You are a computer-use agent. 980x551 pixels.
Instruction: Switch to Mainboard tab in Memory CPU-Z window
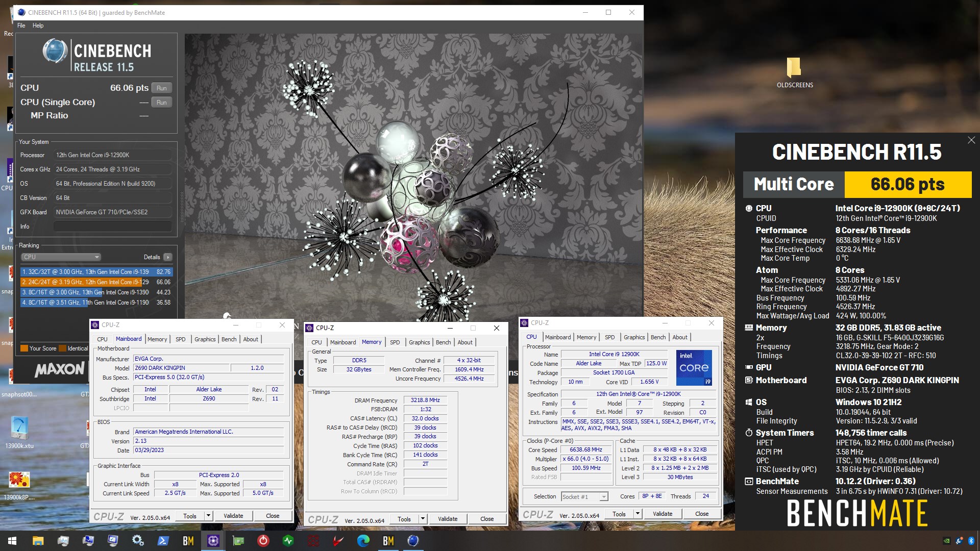pos(343,342)
